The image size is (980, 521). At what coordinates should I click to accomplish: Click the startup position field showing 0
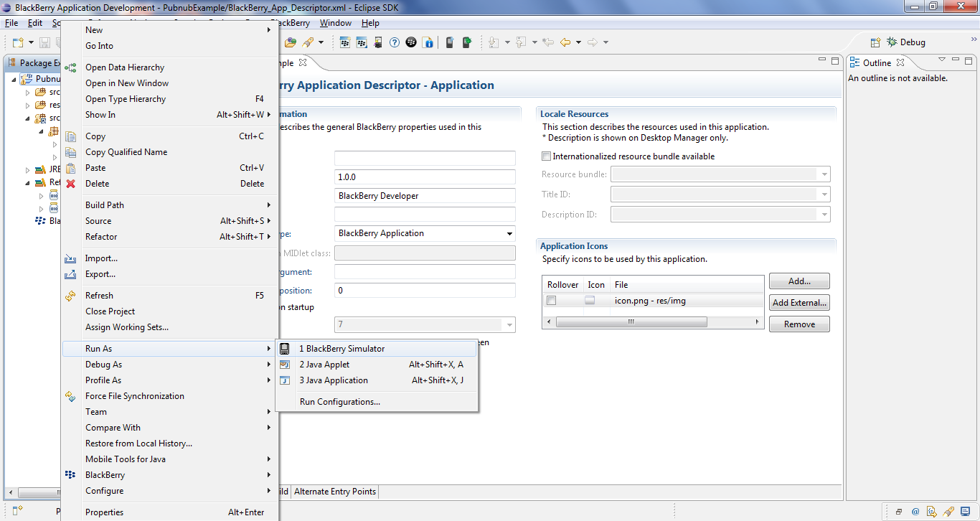click(x=425, y=290)
